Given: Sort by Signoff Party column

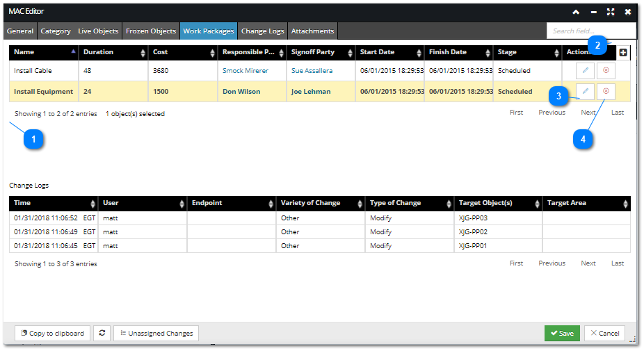Looking at the screenshot, I should (321, 52).
